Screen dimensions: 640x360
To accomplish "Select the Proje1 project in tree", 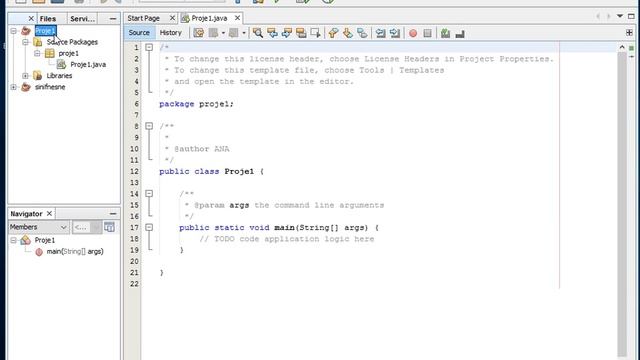I will click(45, 31).
